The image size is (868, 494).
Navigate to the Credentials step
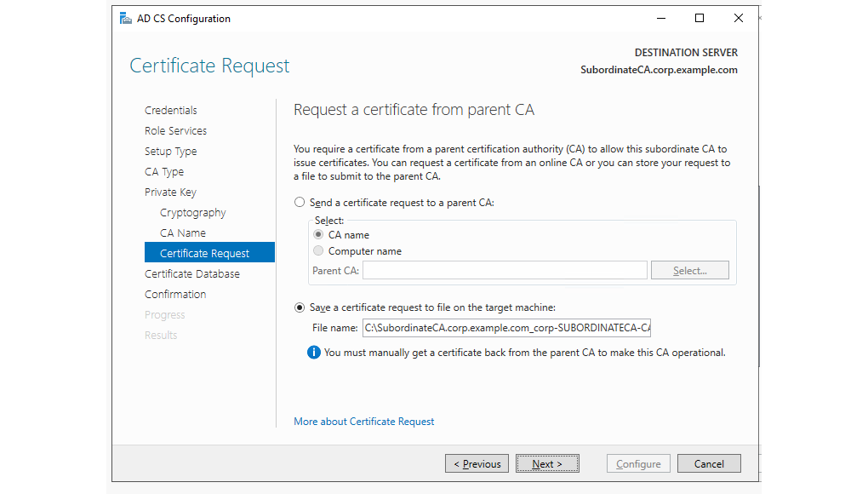click(170, 110)
